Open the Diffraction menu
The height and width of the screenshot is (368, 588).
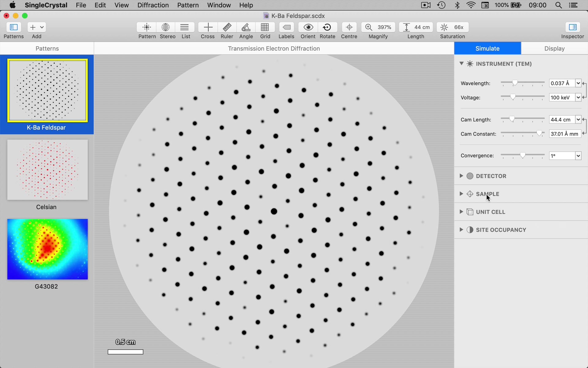click(153, 5)
